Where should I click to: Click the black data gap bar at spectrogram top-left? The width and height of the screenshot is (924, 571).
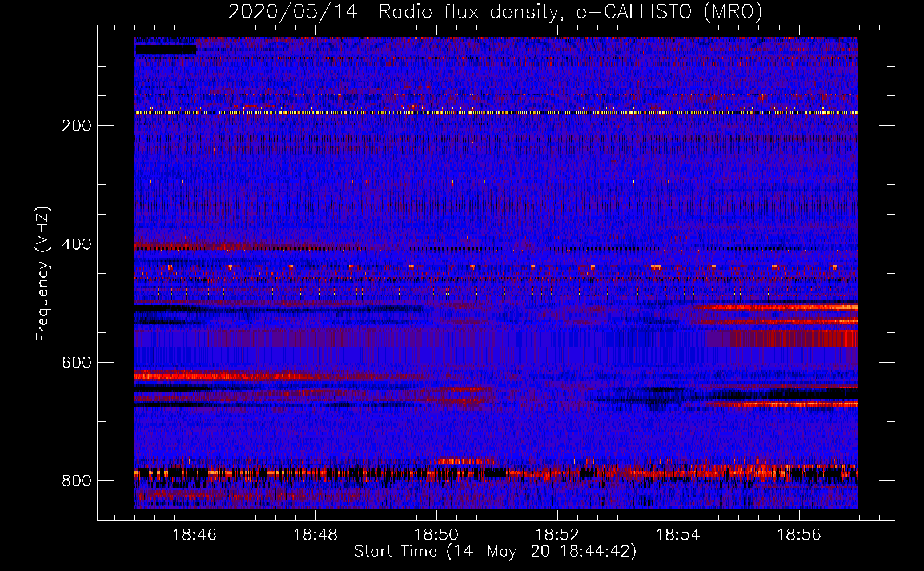tap(166, 50)
